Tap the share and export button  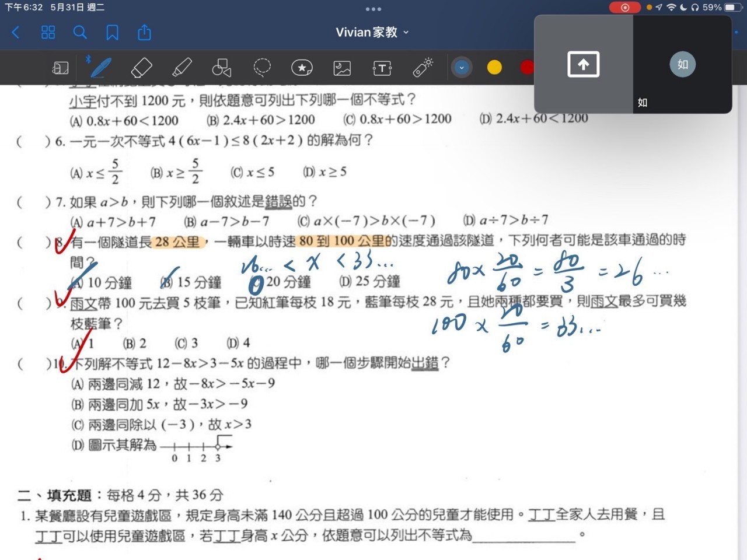tap(144, 32)
